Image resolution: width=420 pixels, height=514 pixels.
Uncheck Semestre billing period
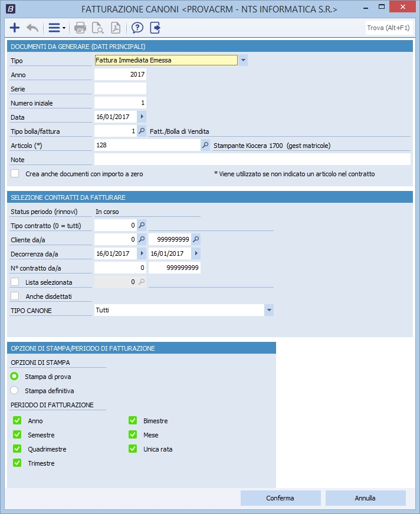17,434
